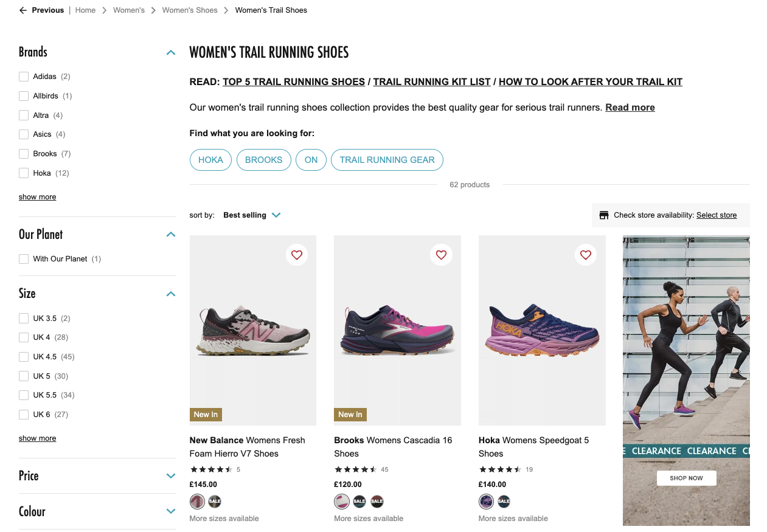Expand the Price filter section
Screen dimensions: 767x532
click(x=171, y=476)
